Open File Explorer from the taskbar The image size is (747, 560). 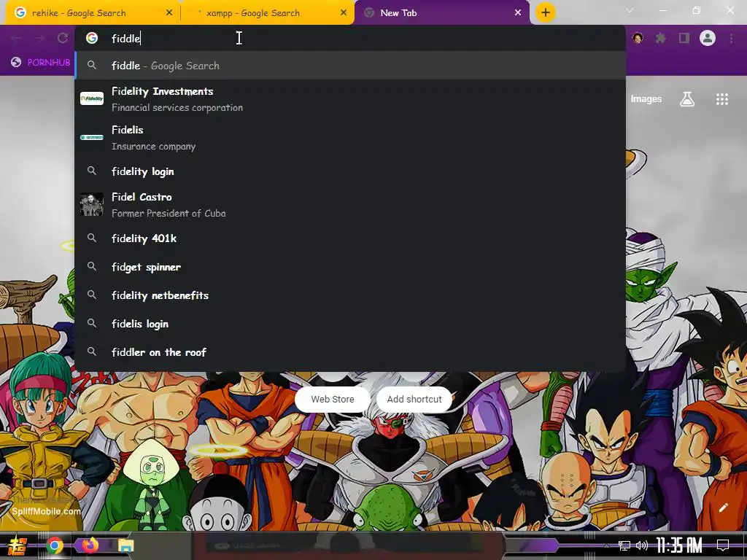tap(125, 545)
